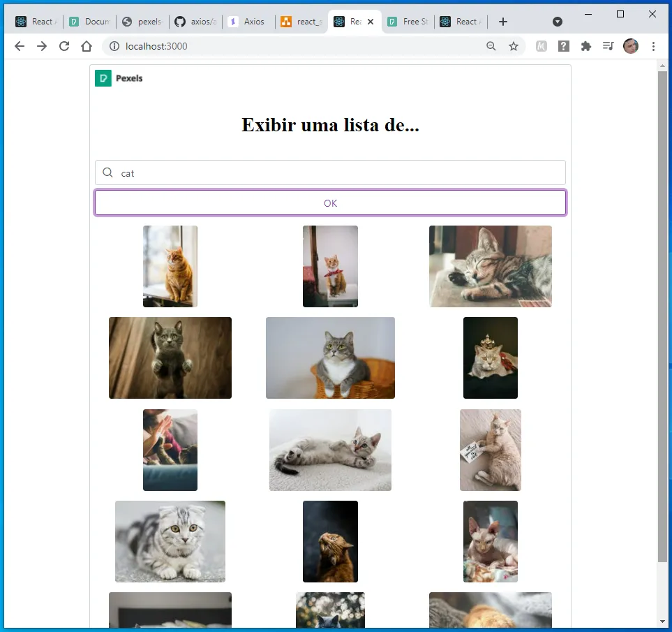Click the search magnifier icon beside cat
The width and height of the screenshot is (672, 632).
[x=107, y=172]
